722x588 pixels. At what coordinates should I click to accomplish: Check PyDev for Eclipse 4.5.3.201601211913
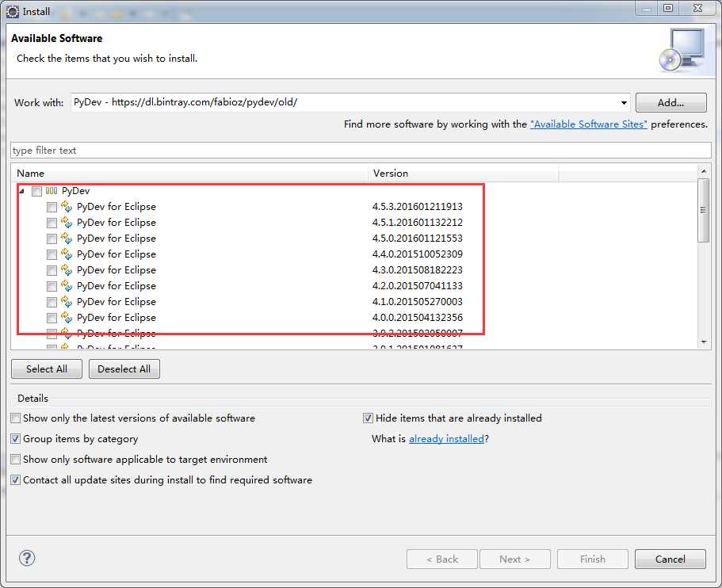click(52, 207)
